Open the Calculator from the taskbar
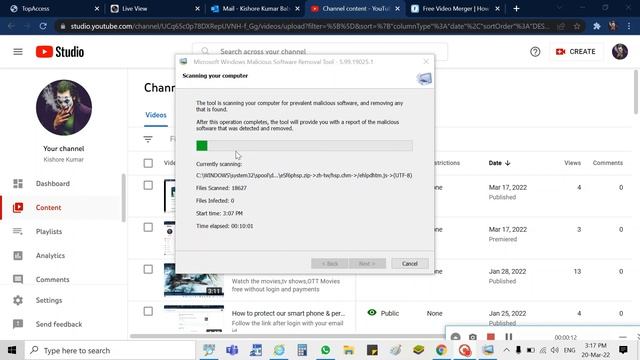640x360 pixels. (x=302, y=350)
